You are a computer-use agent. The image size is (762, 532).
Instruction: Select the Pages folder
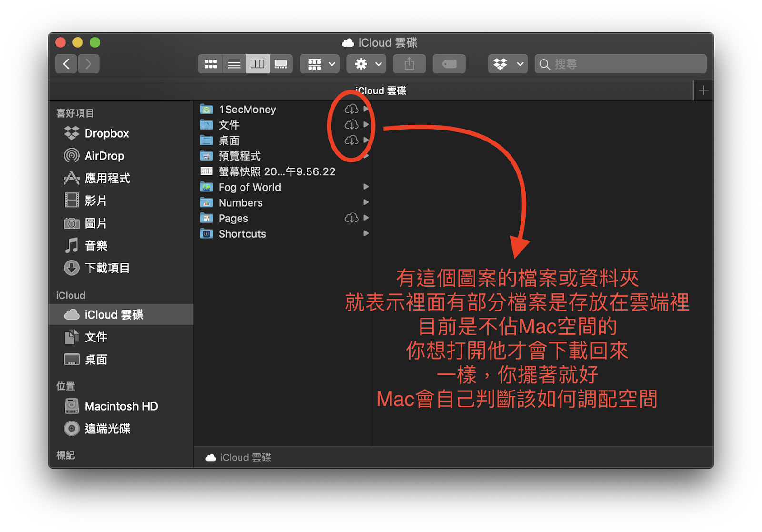(282, 218)
